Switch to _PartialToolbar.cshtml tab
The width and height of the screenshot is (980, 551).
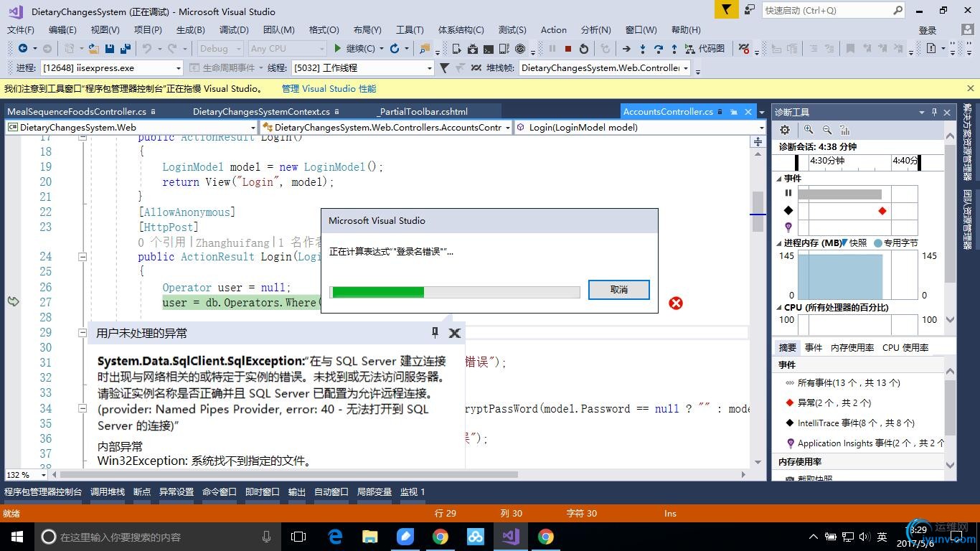point(423,112)
